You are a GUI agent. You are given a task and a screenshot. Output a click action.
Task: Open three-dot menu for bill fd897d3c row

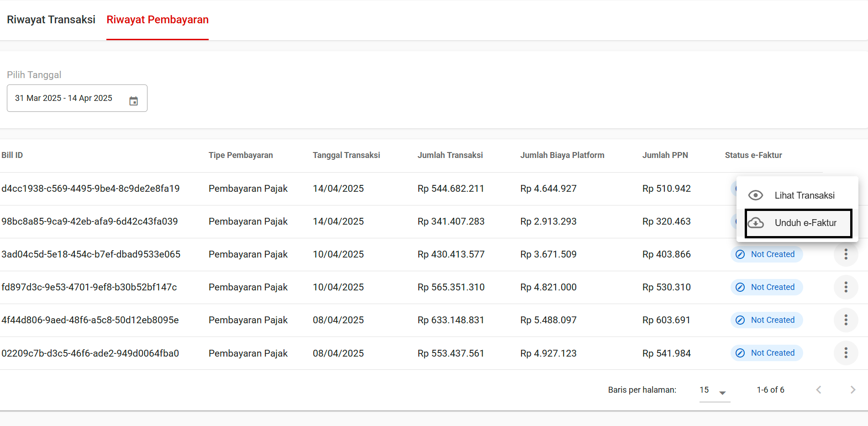846,287
